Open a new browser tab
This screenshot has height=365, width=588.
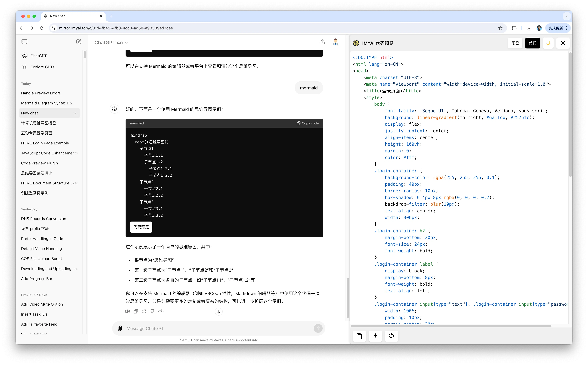pos(111,16)
